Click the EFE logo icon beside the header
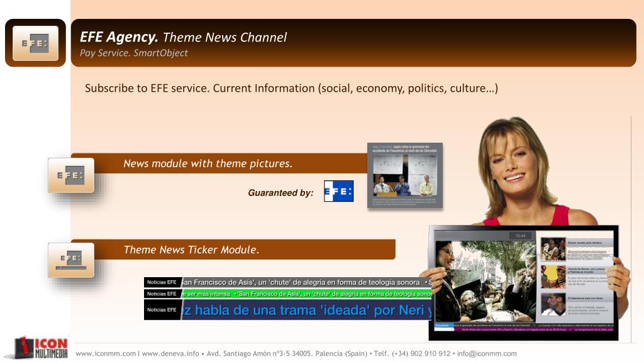 [35, 43]
